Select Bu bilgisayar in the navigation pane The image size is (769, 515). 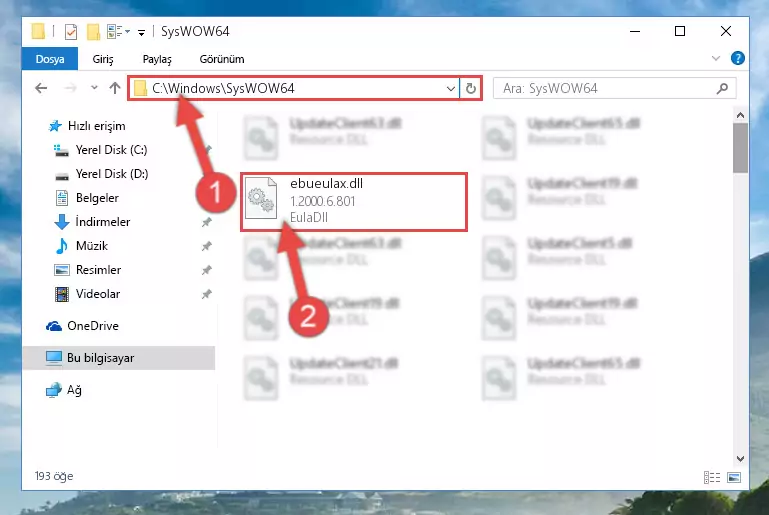(118, 358)
